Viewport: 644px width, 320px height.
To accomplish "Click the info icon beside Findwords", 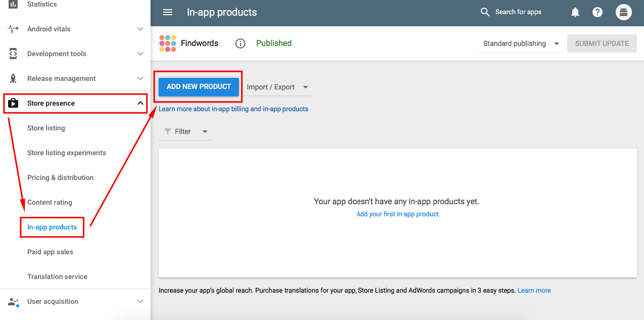I will (240, 43).
